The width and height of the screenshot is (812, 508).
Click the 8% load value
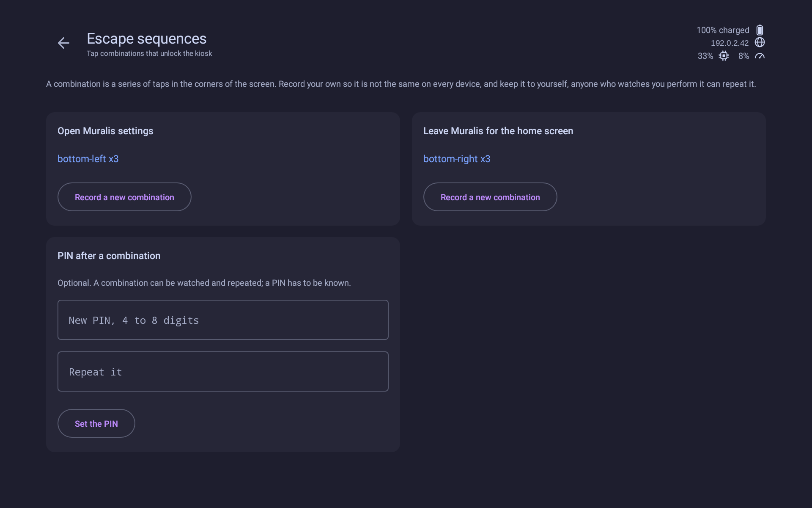pyautogui.click(x=743, y=56)
